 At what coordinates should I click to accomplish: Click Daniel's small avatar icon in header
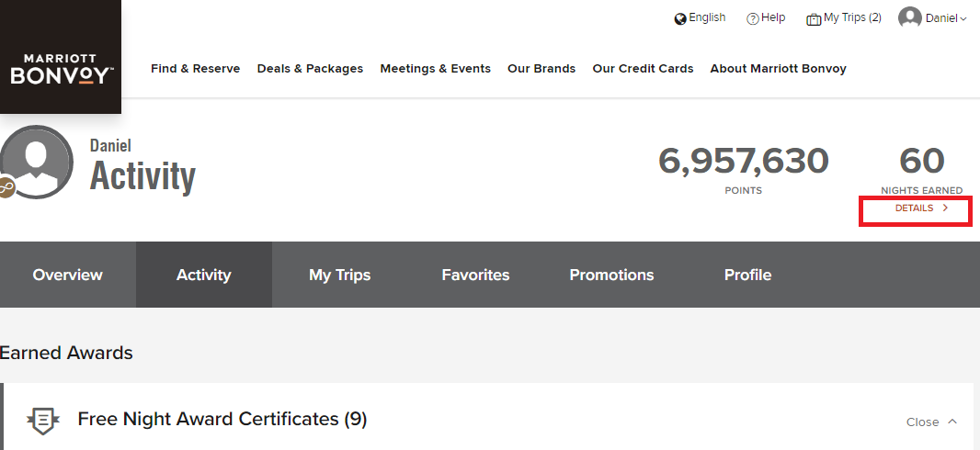(910, 17)
